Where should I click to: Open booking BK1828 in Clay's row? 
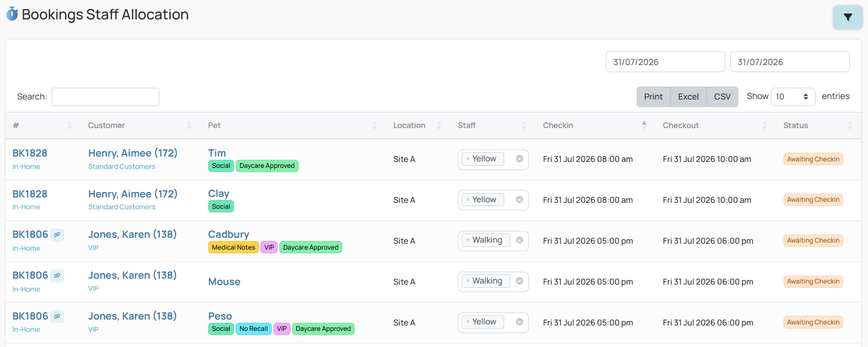(30, 194)
